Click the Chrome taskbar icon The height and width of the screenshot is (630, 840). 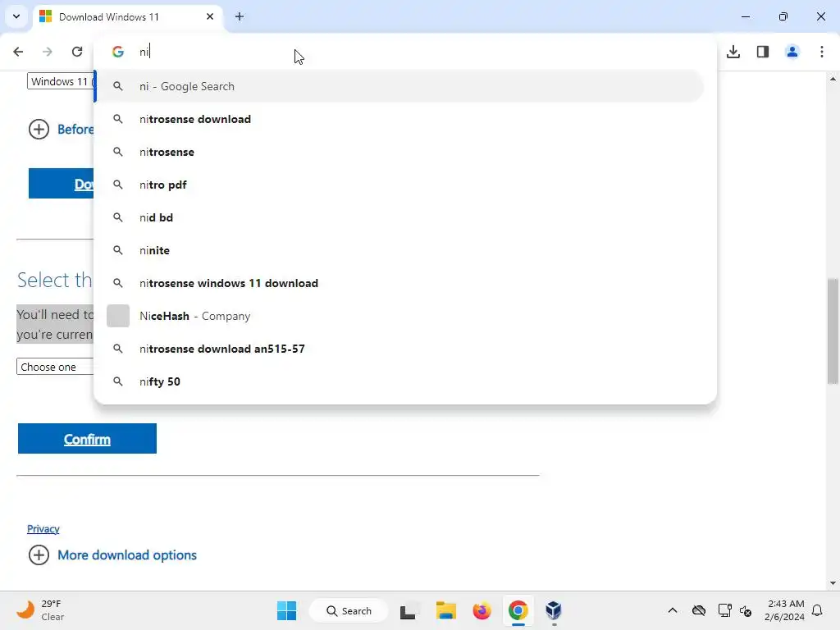[x=518, y=610]
